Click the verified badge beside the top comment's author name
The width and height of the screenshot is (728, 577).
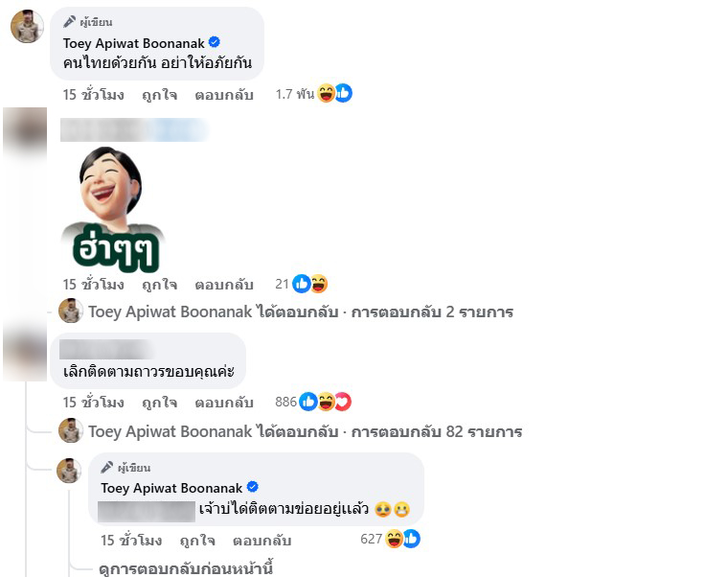tap(214, 42)
